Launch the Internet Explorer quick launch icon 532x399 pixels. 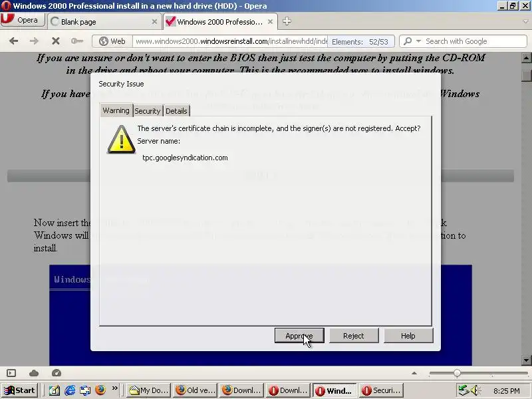pos(70,390)
